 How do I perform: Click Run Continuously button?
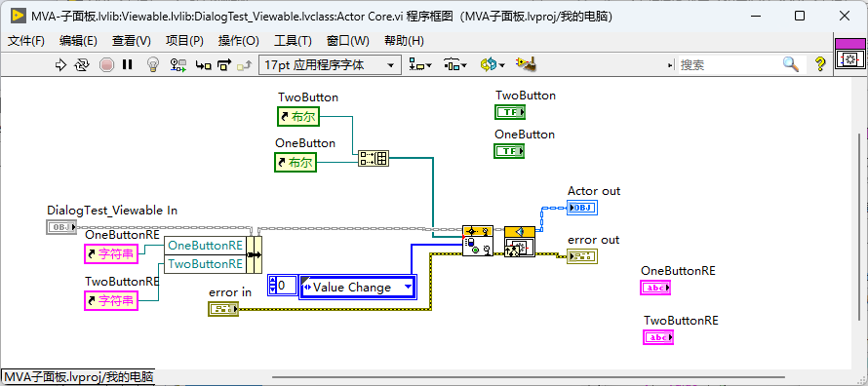click(82, 65)
